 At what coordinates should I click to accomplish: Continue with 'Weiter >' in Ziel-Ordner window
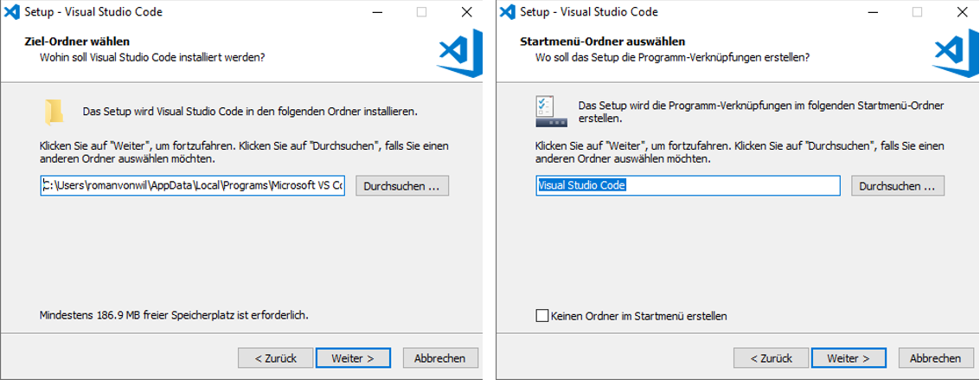[x=353, y=358]
